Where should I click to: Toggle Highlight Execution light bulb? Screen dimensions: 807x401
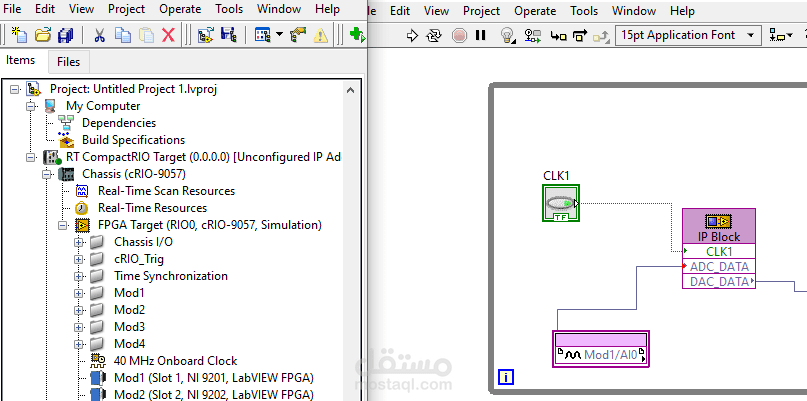pos(508,35)
